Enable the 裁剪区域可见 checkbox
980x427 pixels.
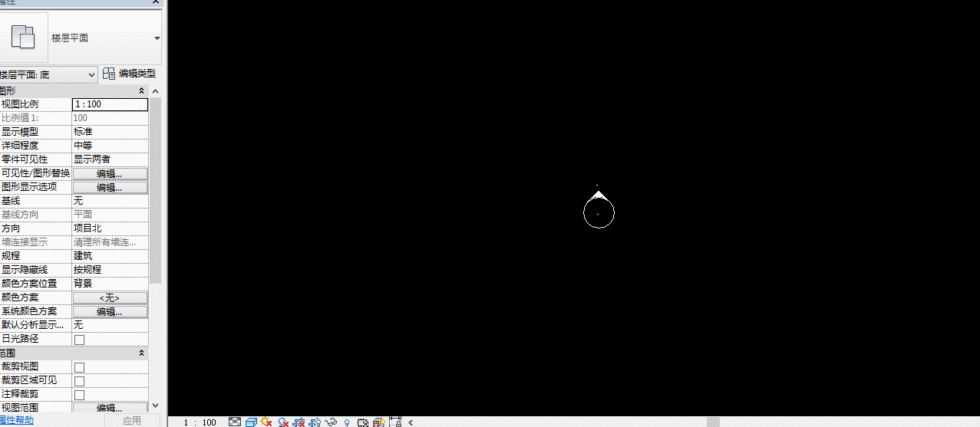pyautogui.click(x=79, y=381)
